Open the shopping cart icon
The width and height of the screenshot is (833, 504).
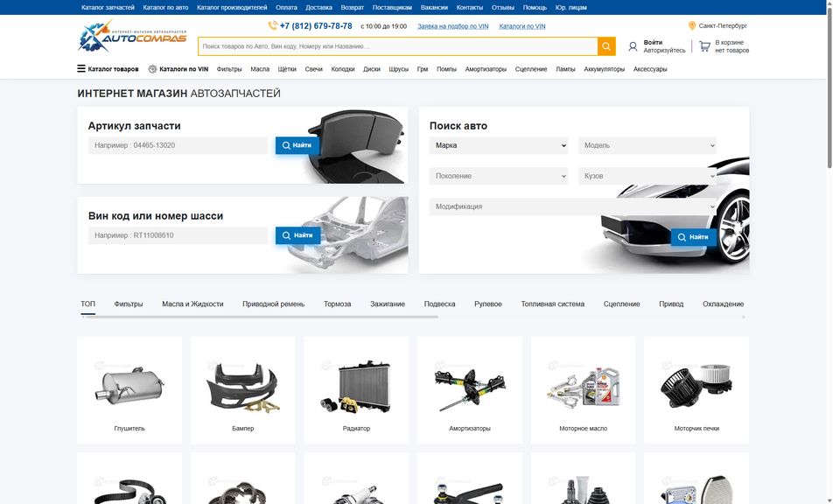[x=705, y=46]
